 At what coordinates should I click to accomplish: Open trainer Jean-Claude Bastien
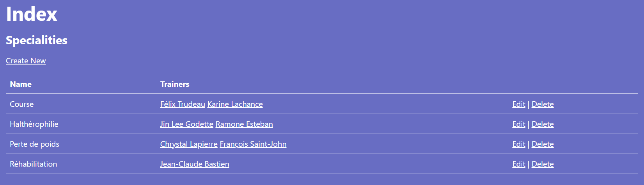pos(195,164)
